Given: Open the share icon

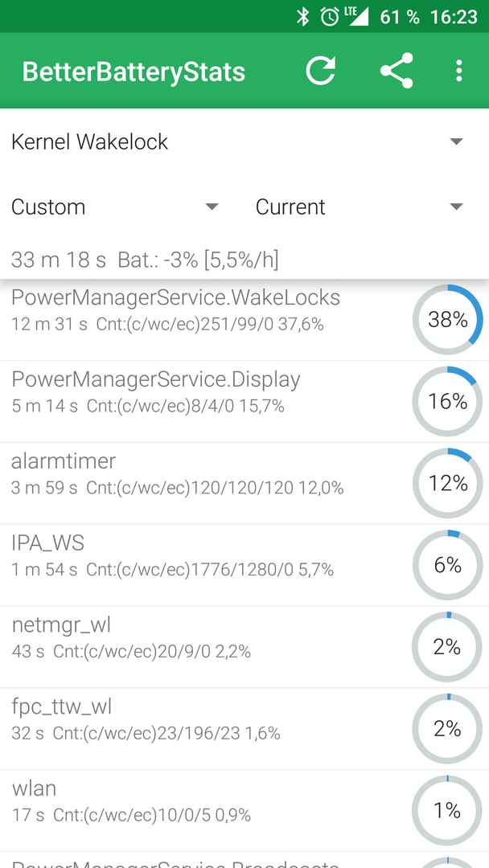Looking at the screenshot, I should point(397,70).
